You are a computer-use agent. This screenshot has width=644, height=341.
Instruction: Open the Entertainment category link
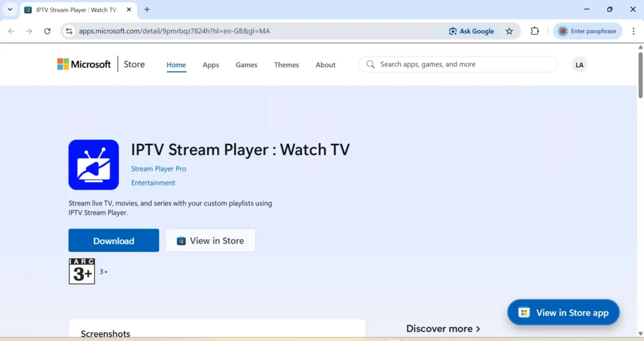pyautogui.click(x=153, y=183)
